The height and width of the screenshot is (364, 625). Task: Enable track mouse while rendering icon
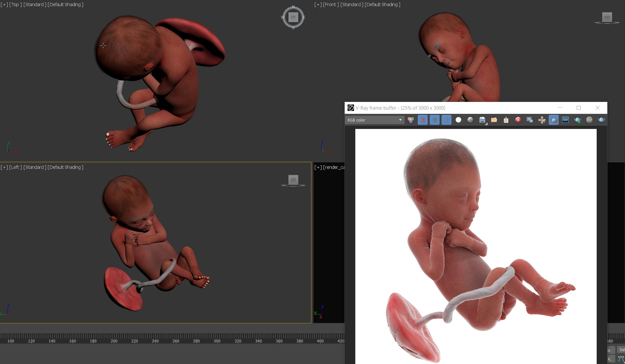click(542, 120)
